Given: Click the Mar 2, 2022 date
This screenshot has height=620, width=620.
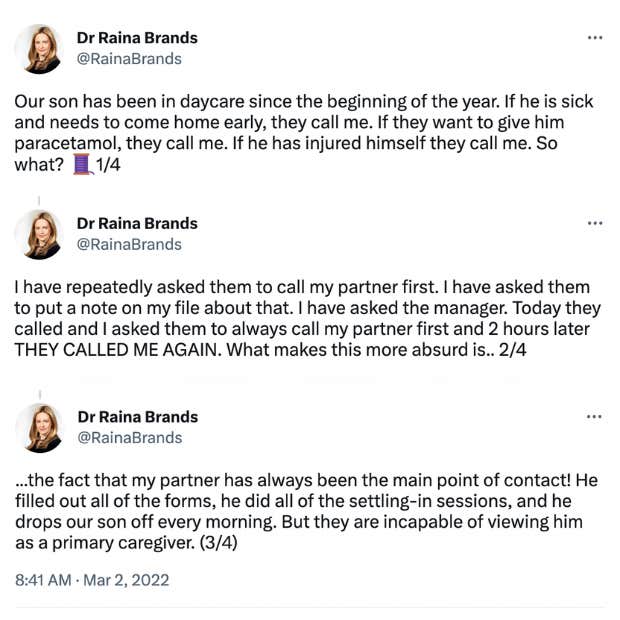Looking at the screenshot, I should 125,579.
